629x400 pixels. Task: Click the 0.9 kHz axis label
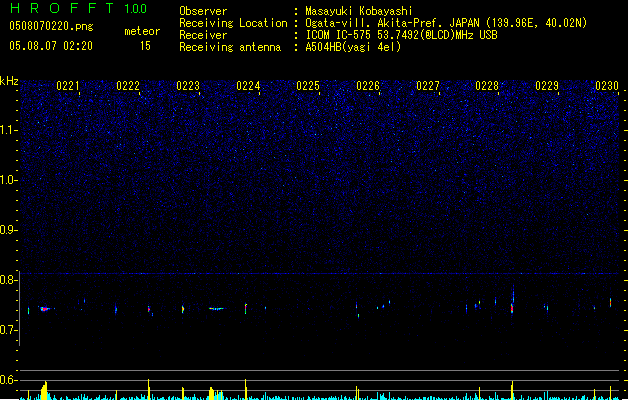(9, 229)
